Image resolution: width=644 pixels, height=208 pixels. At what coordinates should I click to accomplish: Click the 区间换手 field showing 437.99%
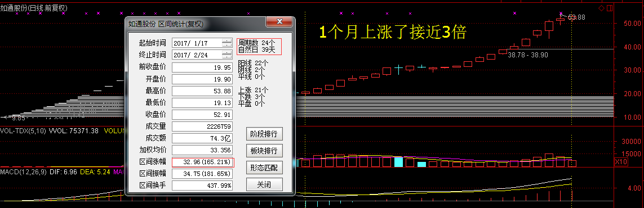pyautogui.click(x=202, y=186)
